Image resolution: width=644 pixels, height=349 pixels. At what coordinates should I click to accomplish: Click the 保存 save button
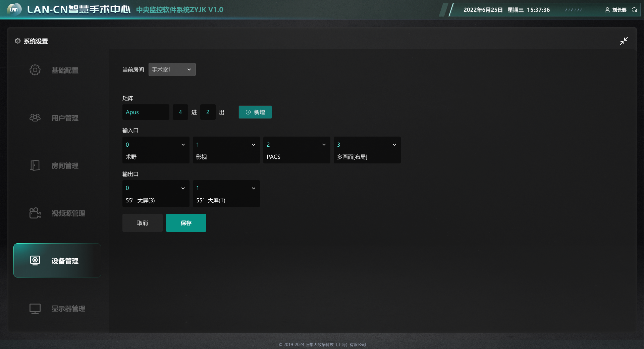(186, 223)
